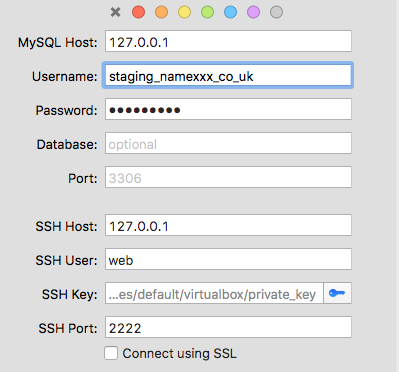Pick the blue color label
Viewport: 399px width, 372px height.
[230, 12]
